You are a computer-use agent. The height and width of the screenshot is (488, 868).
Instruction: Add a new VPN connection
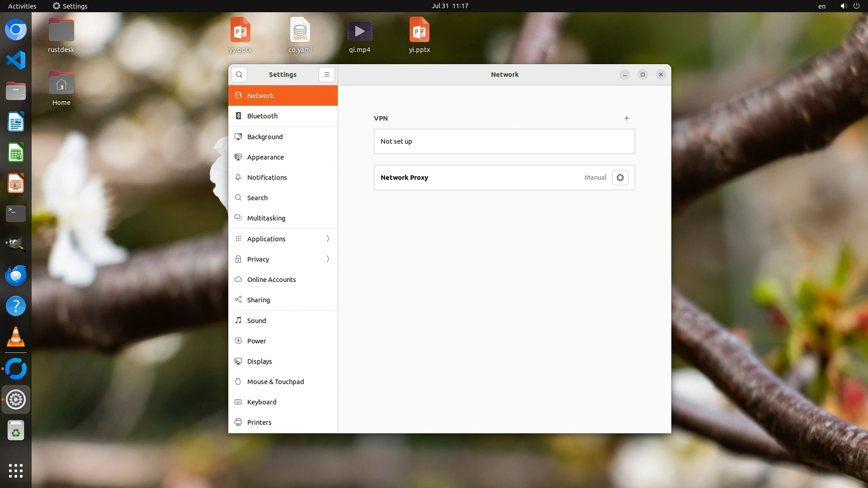(627, 118)
